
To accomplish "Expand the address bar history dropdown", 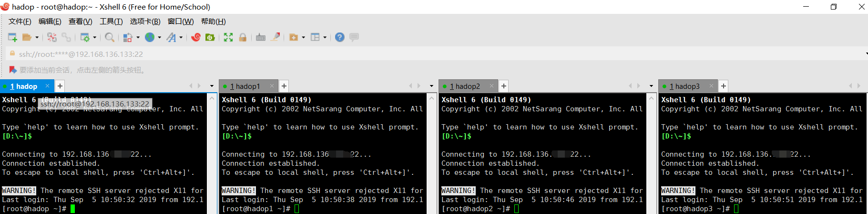I will 866,54.
